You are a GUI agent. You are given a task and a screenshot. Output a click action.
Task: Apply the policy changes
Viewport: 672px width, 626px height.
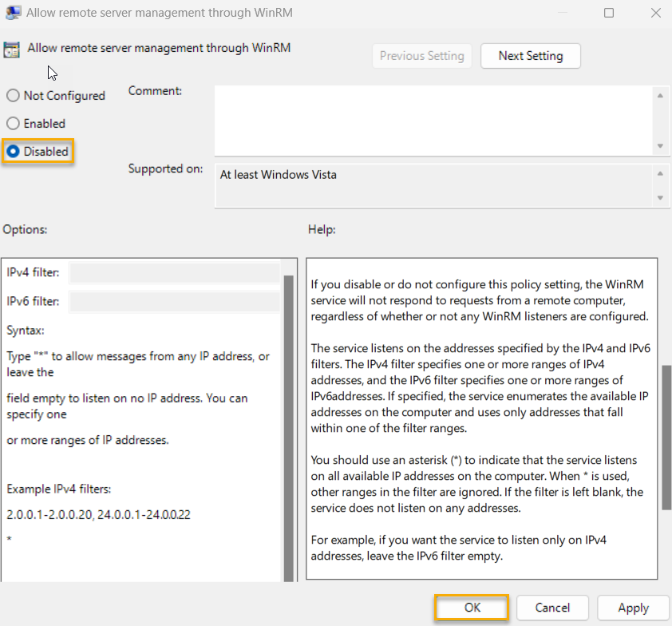tap(633, 608)
